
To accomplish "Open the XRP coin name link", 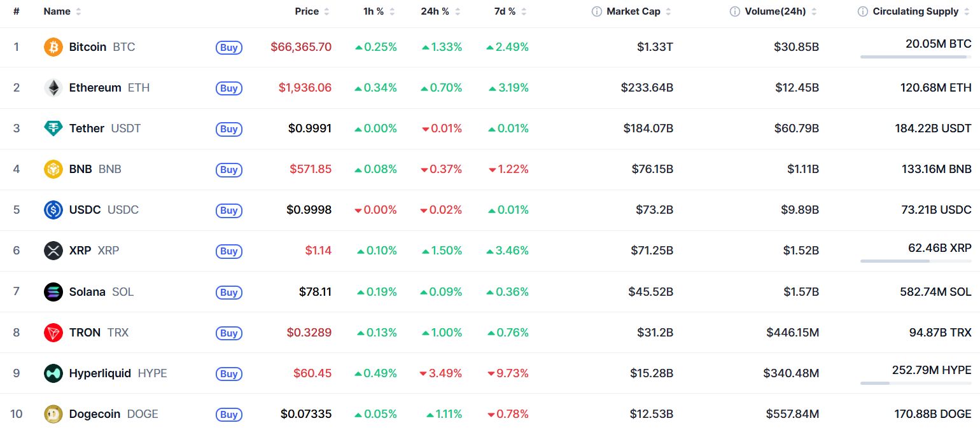I will [x=80, y=251].
